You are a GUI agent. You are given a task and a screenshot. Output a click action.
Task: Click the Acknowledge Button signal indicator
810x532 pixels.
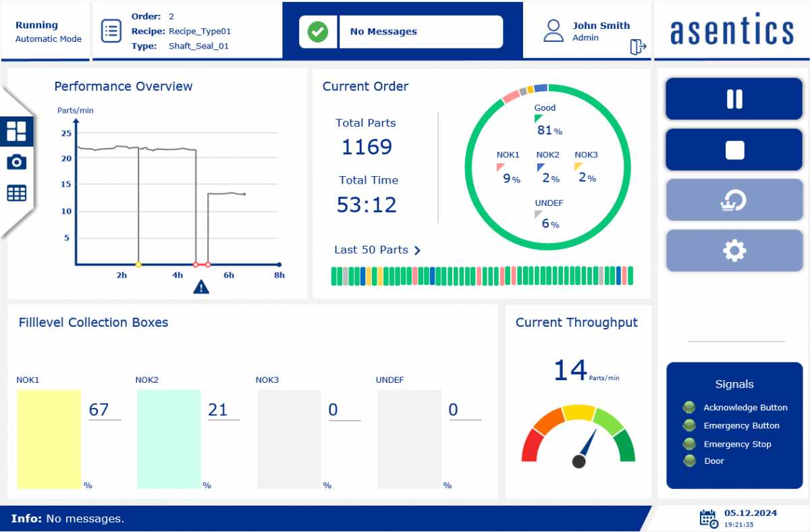pyautogui.click(x=689, y=407)
